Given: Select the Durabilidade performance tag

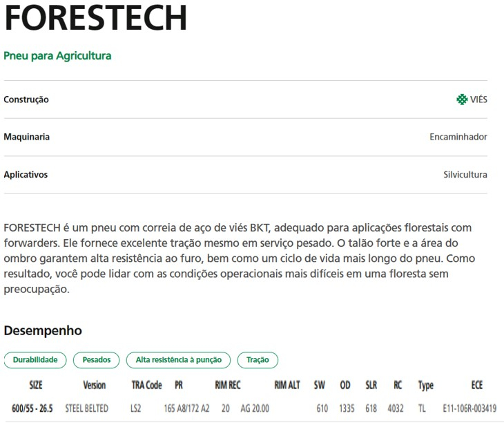Looking at the screenshot, I should 35,359.
